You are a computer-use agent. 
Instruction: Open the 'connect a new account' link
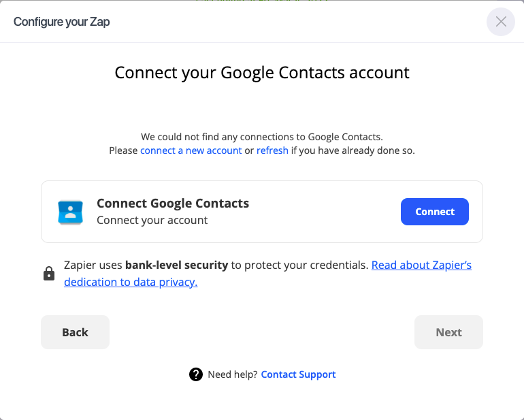[191, 150]
